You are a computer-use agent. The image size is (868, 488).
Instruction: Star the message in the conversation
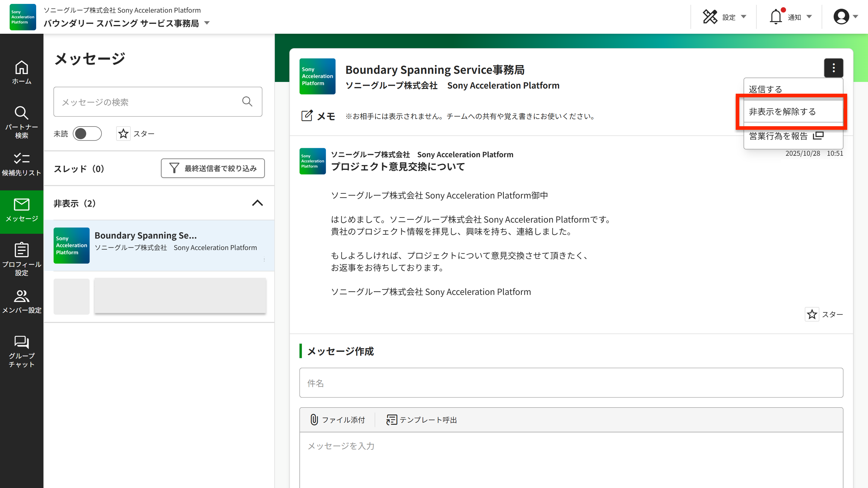tap(812, 314)
